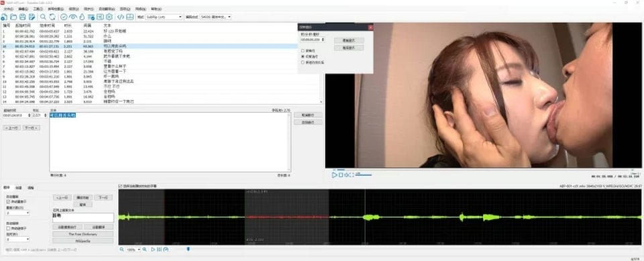Click the show-later button in dialog
The image size is (644, 261).
pos(349,48)
